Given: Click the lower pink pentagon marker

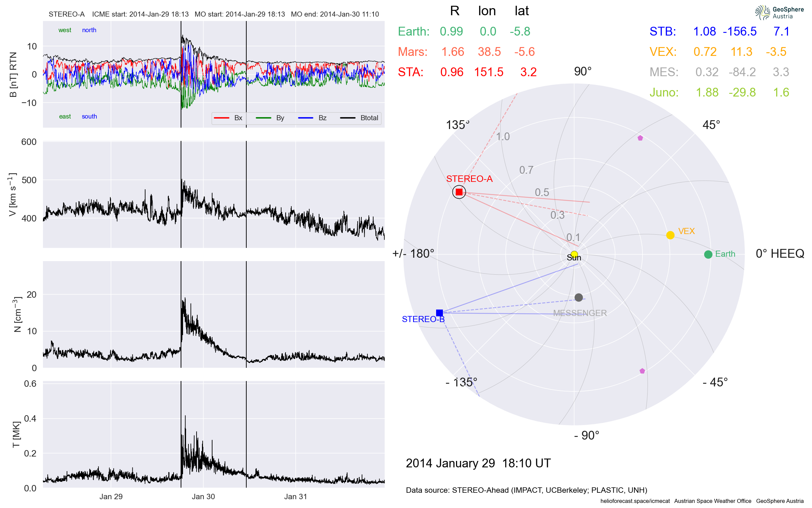Looking at the screenshot, I should [642, 371].
